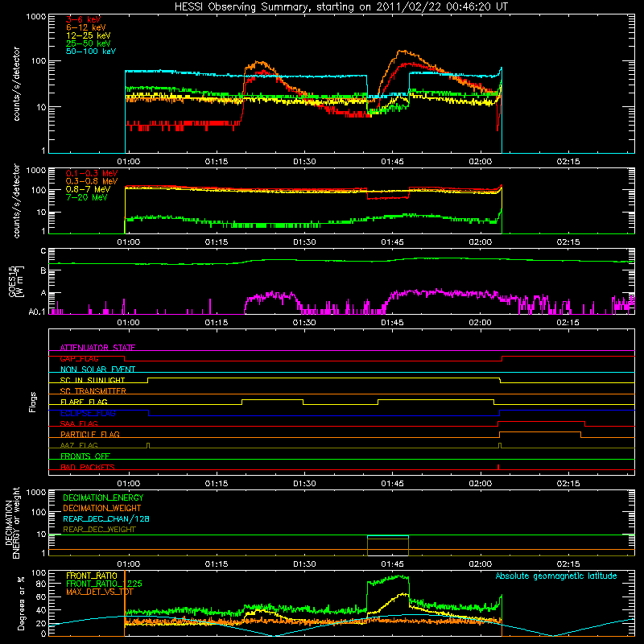Click the Degrees or % axis label
This screenshot has width=644, height=644.
(21, 603)
